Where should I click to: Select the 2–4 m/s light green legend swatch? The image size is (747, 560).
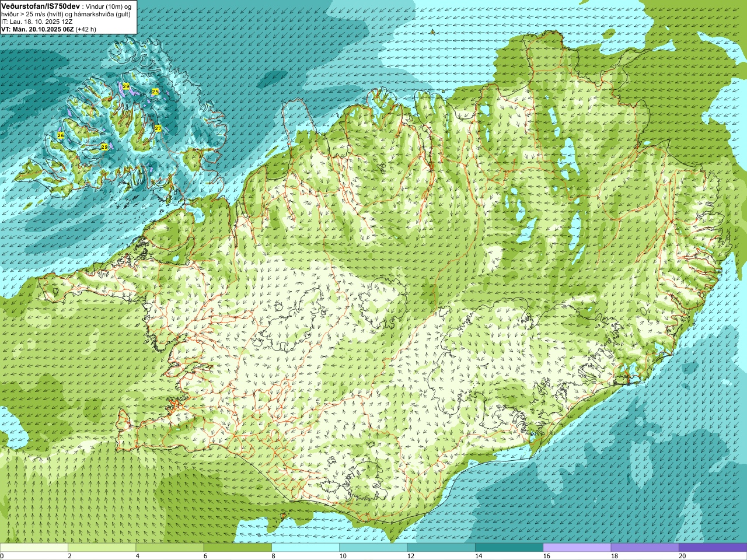(x=102, y=548)
